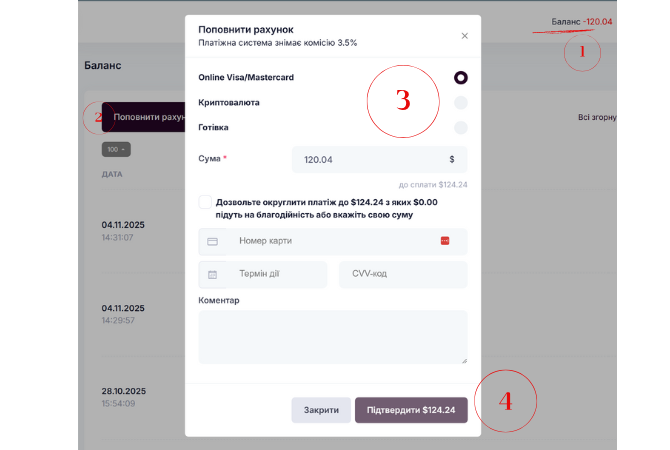Click the CVV-код input field
This screenshot has height=450, width=670.
[403, 274]
